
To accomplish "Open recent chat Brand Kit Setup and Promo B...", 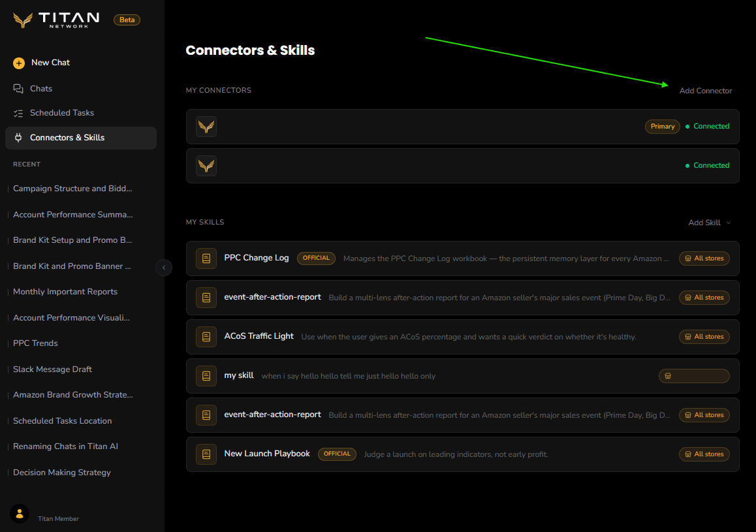I will (72, 240).
